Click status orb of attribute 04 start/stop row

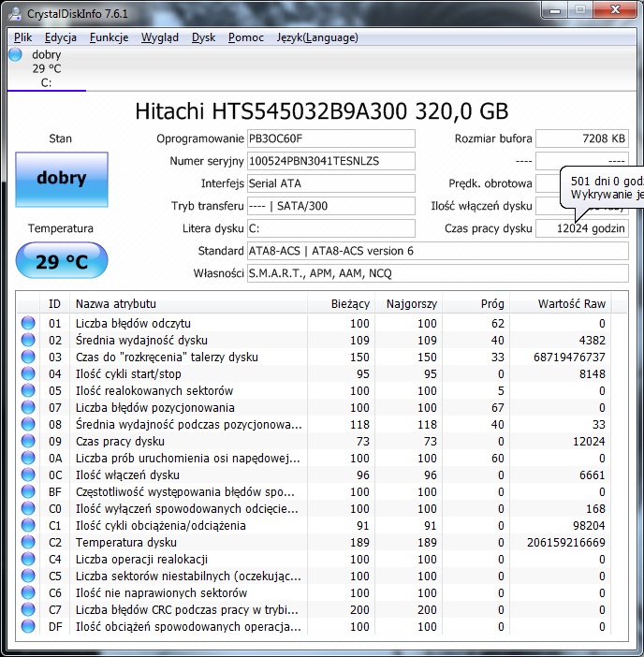click(28, 373)
